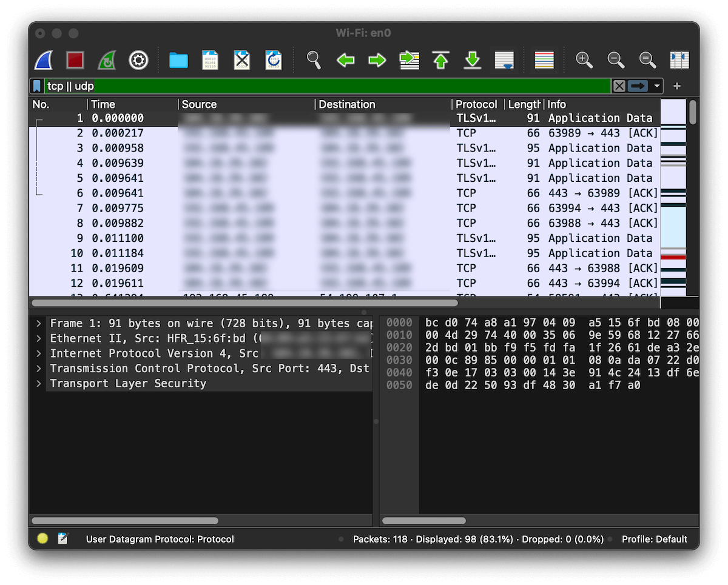The image size is (728, 585).
Task: Select packet 2 row
Action: click(345, 133)
